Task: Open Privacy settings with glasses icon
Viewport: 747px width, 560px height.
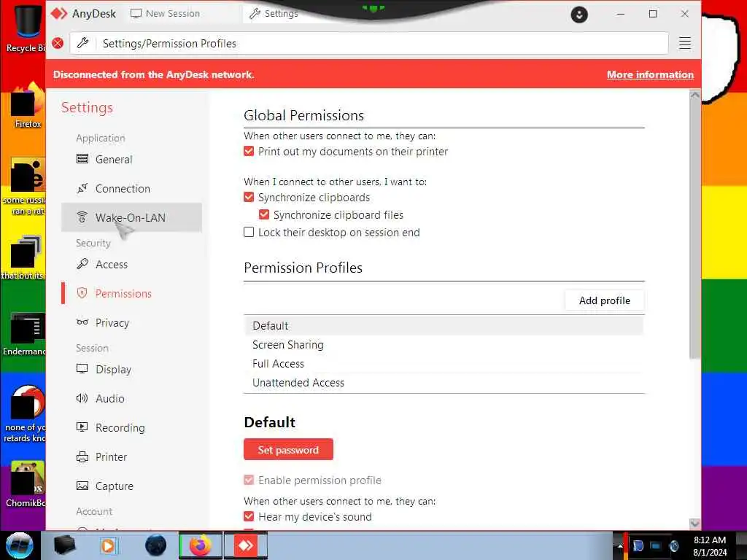Action: (x=131, y=323)
